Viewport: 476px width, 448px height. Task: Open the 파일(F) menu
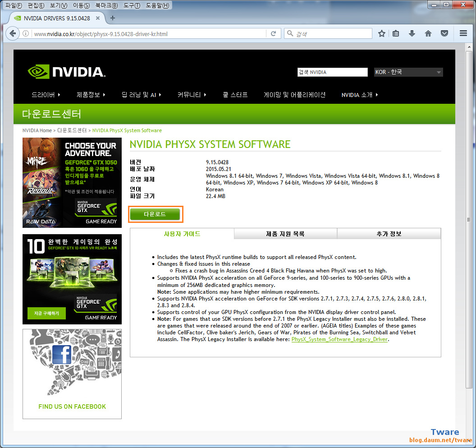[x=14, y=5]
